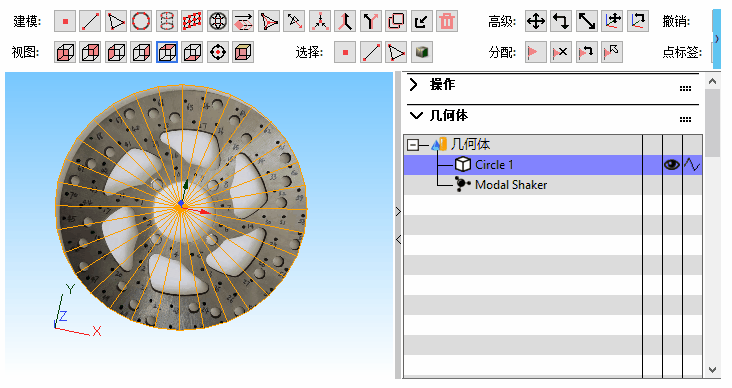Select the sphere modeling tool
This screenshot has width=732, height=388.
(218, 21)
